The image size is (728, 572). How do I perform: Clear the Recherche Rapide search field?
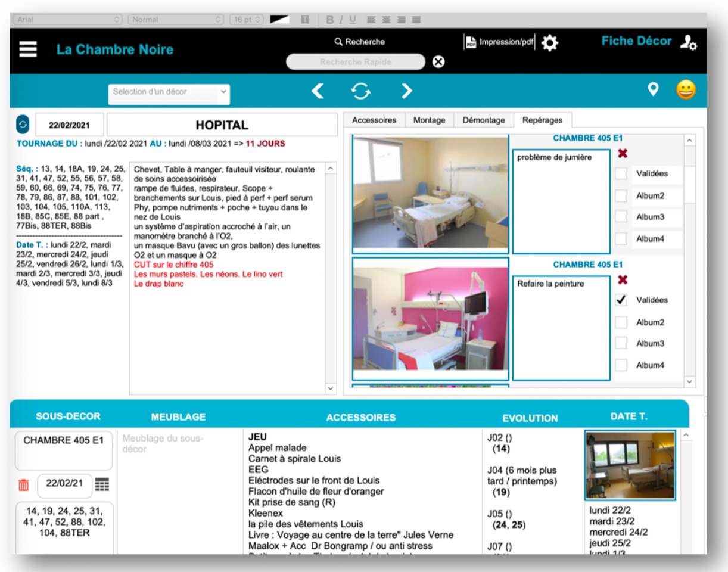pos(438,61)
